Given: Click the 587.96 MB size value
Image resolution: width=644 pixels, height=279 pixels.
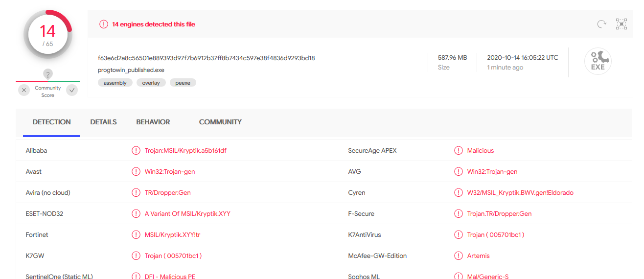Looking at the screenshot, I should (x=453, y=57).
